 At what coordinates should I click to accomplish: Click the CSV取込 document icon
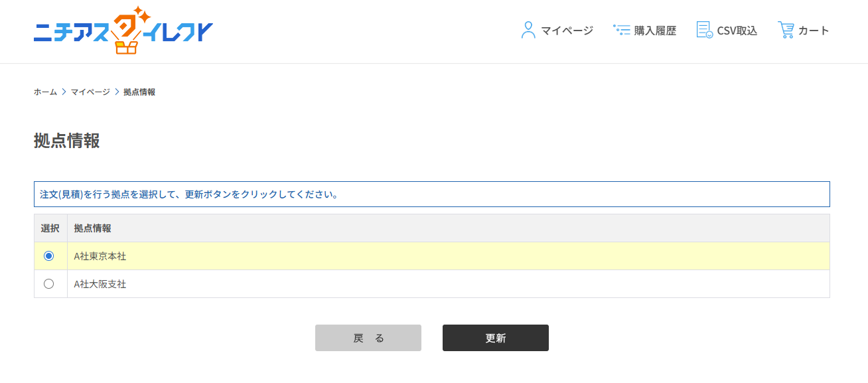(705, 30)
